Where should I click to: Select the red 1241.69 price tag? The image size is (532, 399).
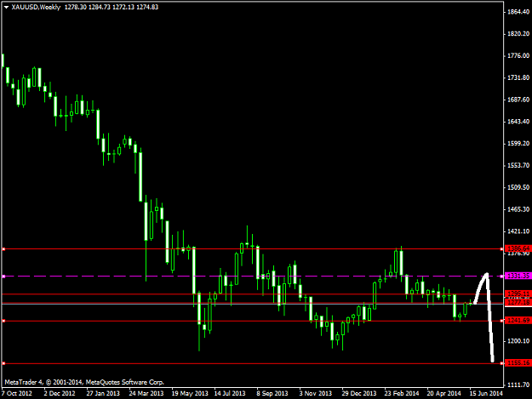tap(518, 321)
